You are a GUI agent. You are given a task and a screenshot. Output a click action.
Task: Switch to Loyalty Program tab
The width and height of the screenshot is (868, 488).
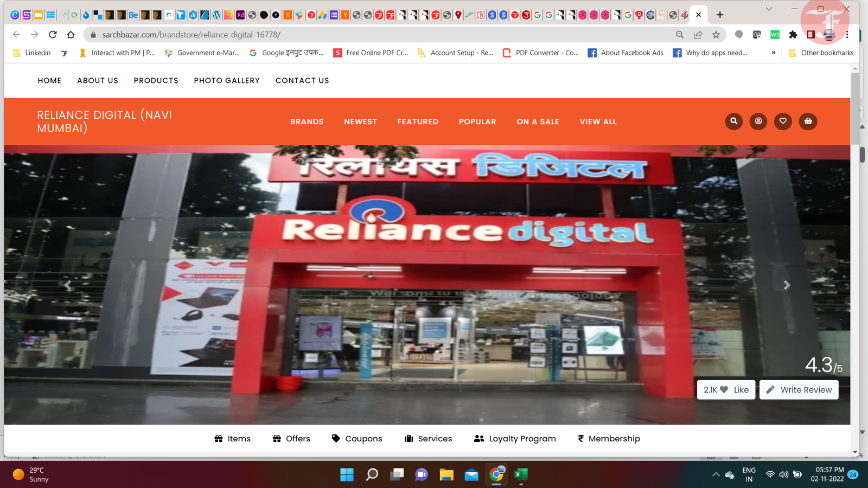click(x=515, y=438)
